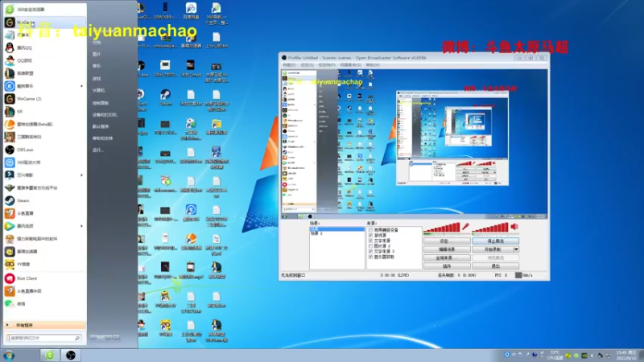Toggle the text source 3 checkbox

[371, 251]
